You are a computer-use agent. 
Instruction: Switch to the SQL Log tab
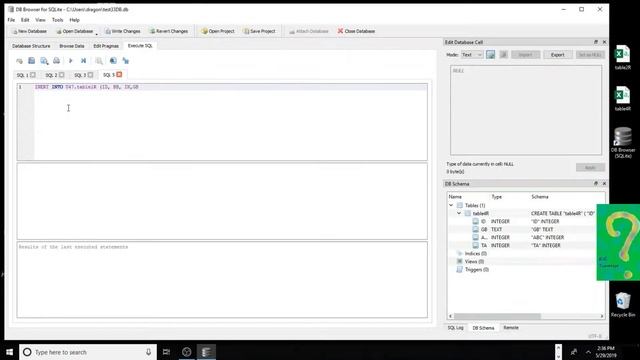[455, 328]
